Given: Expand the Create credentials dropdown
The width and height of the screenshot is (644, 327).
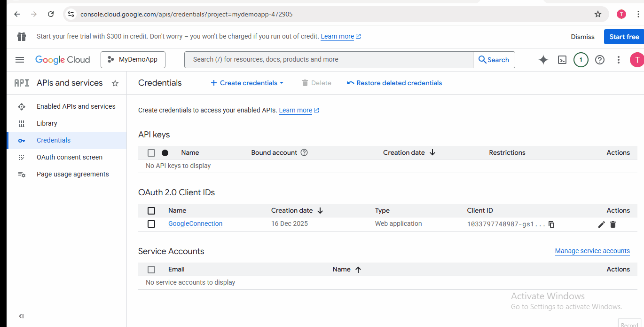Looking at the screenshot, I should pyautogui.click(x=247, y=83).
